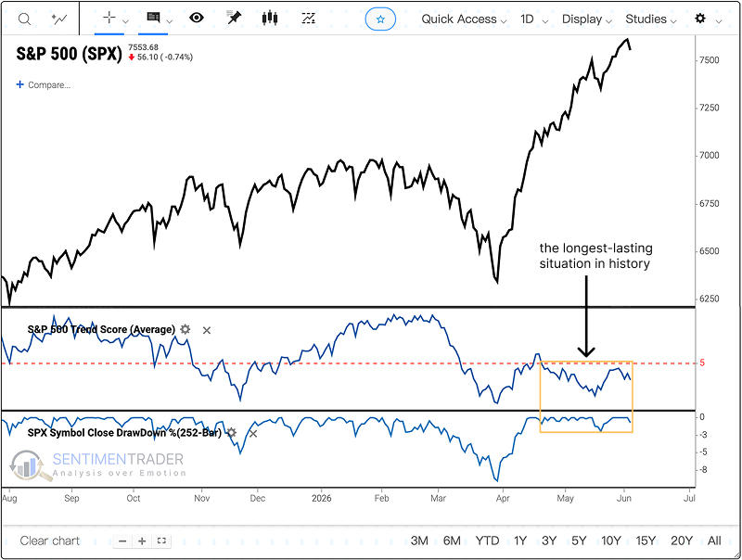Open chart settings gear in toolbar
742x560 pixels.
click(x=700, y=19)
